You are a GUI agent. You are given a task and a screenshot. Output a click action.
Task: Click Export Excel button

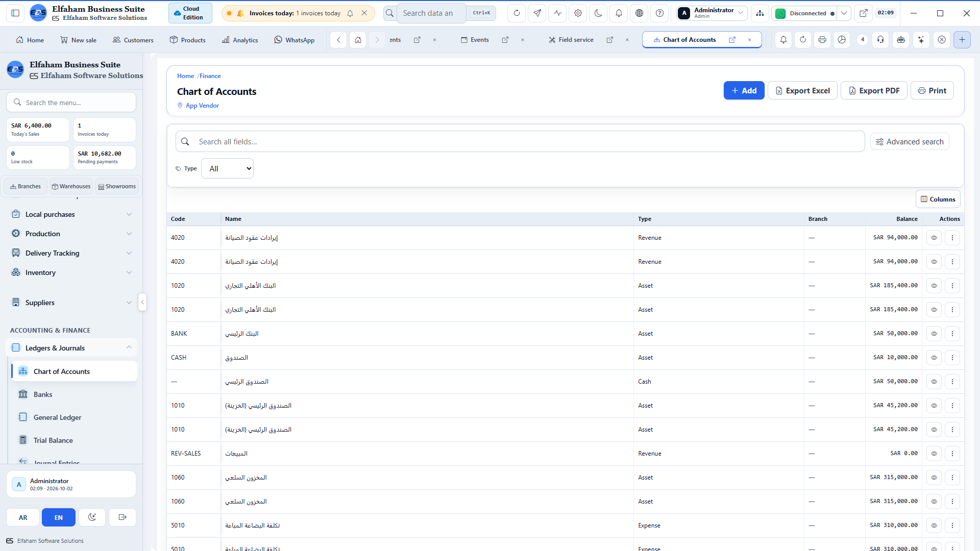[x=802, y=90]
